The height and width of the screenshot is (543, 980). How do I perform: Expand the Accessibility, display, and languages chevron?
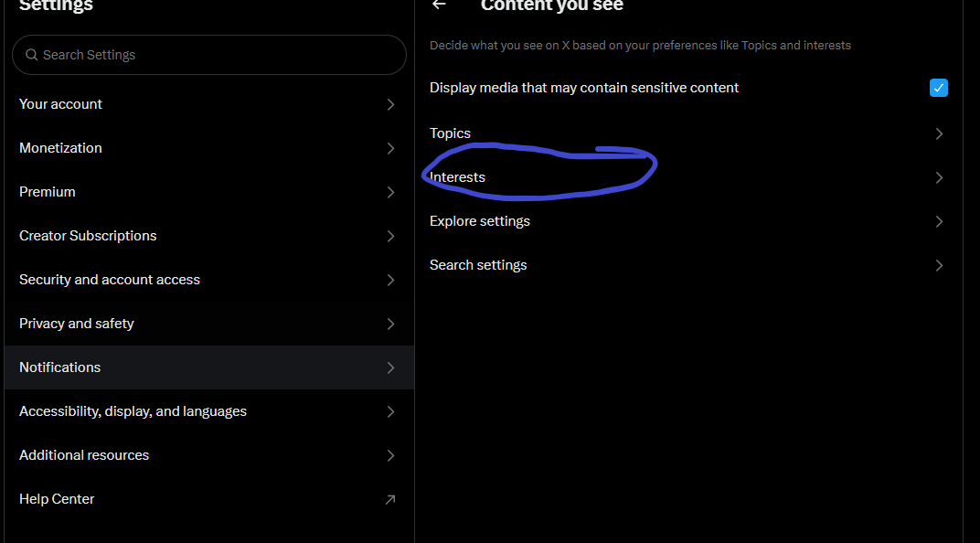pos(390,411)
